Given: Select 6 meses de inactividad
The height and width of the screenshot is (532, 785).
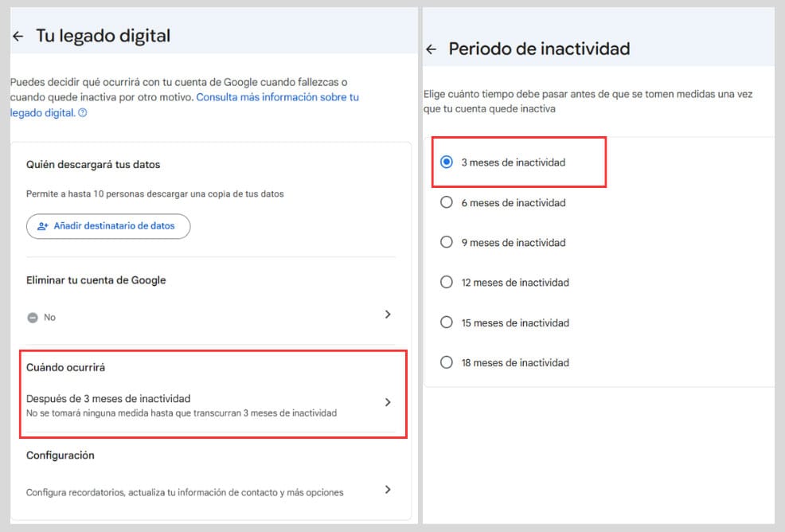Looking at the screenshot, I should point(447,202).
